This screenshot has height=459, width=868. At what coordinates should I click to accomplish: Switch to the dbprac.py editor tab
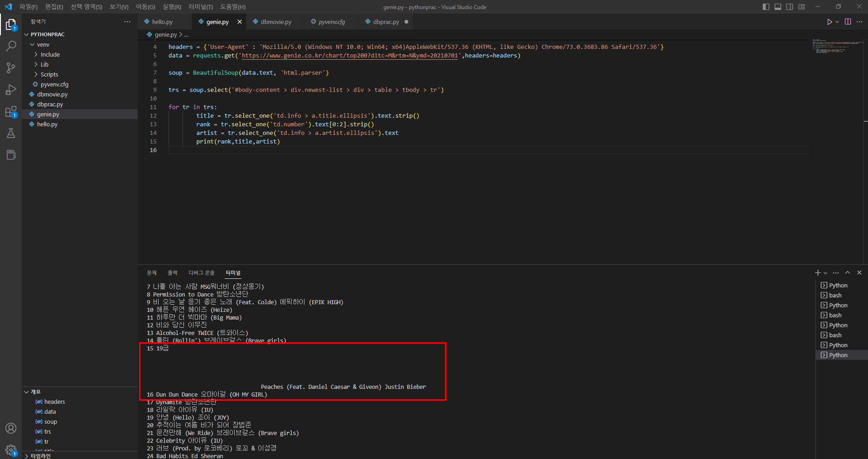click(386, 22)
